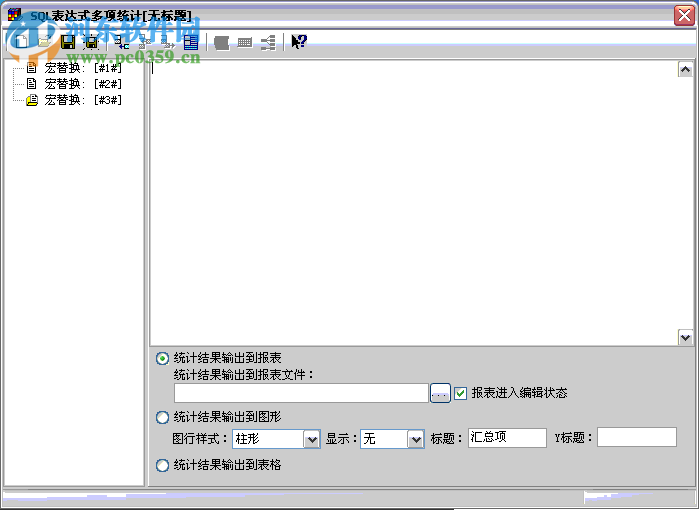Click the empty Y标题 input field
The height and width of the screenshot is (510, 699).
(x=637, y=437)
